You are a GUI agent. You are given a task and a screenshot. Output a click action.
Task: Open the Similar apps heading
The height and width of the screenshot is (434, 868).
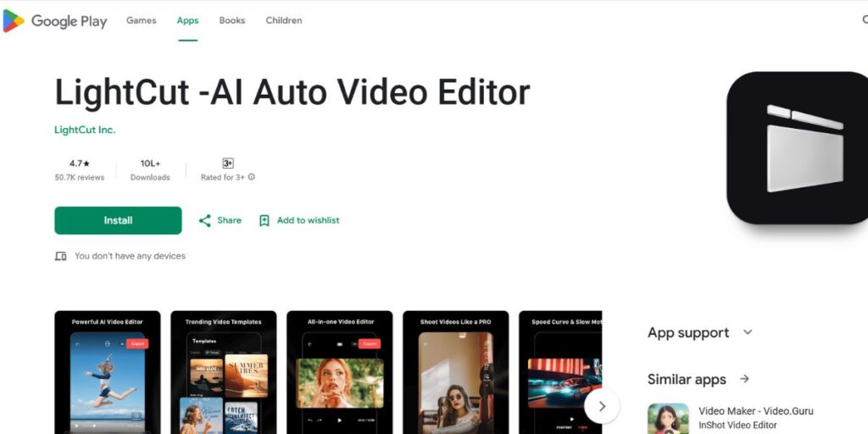click(x=687, y=379)
